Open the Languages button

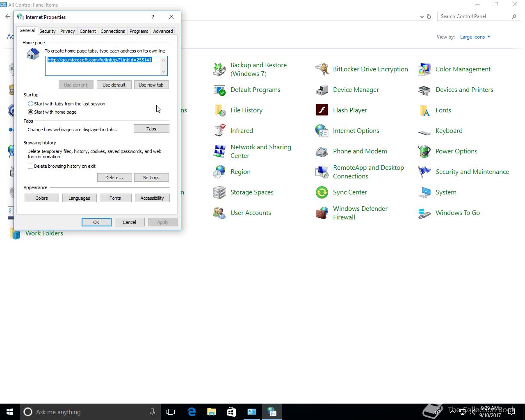point(79,198)
